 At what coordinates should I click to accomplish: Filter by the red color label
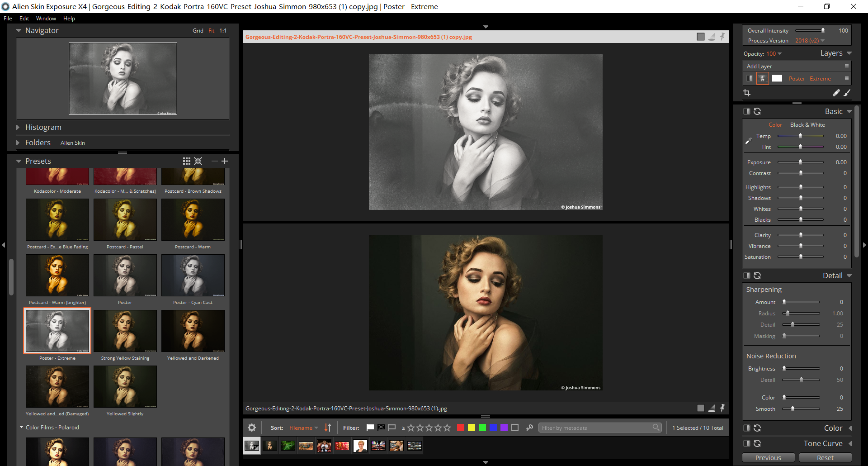click(461, 428)
